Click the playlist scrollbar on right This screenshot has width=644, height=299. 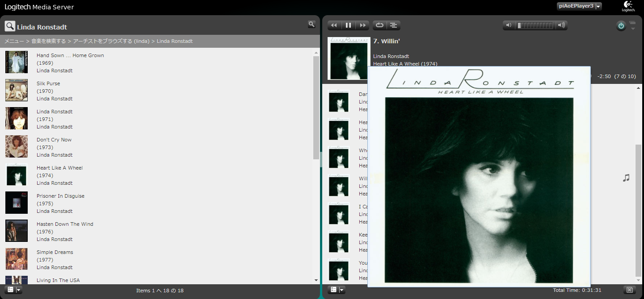point(638,210)
